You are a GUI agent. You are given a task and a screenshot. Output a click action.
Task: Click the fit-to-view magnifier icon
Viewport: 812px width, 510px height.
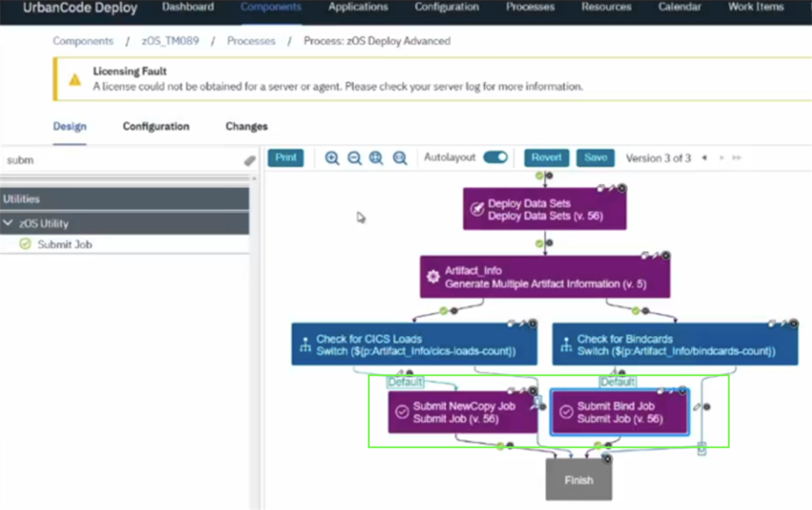(376, 158)
